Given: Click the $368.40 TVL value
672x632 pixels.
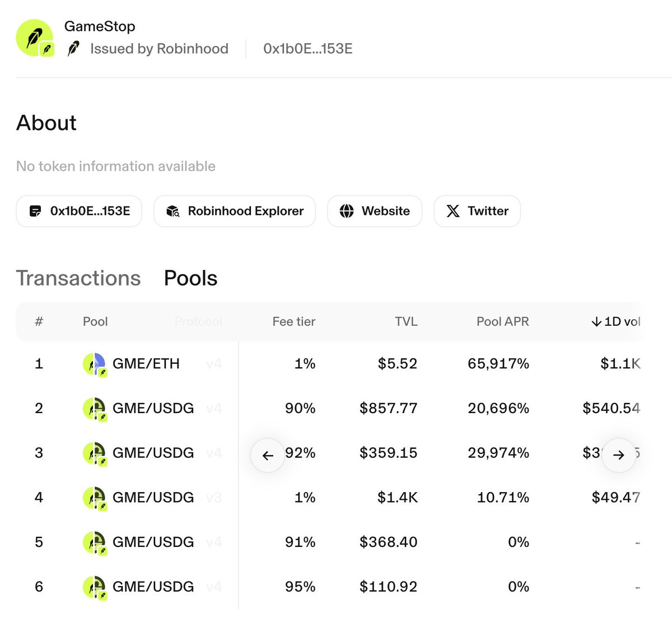Looking at the screenshot, I should [x=389, y=542].
